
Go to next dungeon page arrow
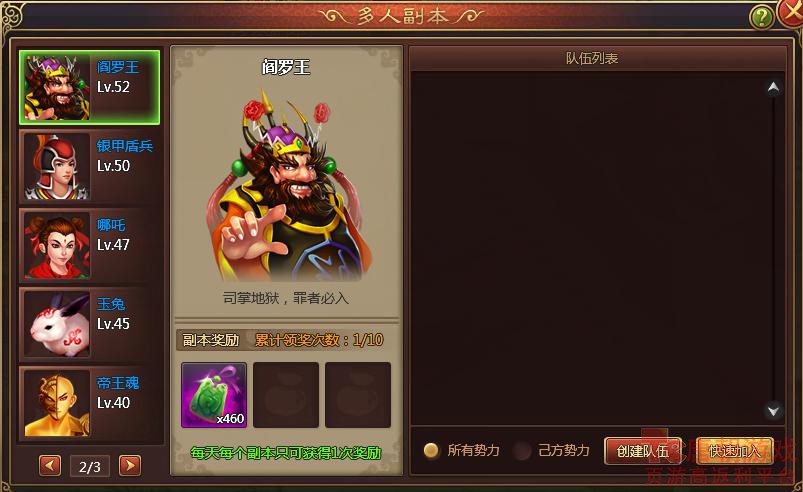coord(130,466)
